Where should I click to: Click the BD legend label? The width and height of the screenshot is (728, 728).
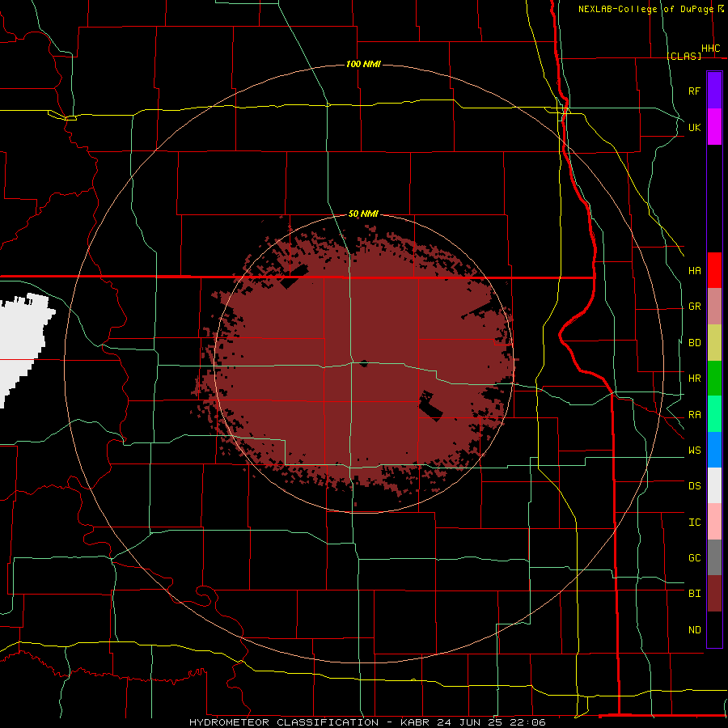694,343
